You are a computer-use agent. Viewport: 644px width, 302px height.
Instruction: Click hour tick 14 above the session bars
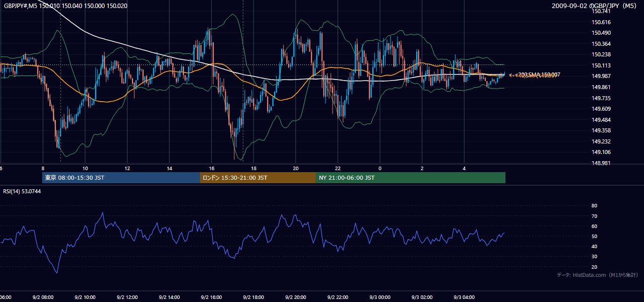click(169, 168)
